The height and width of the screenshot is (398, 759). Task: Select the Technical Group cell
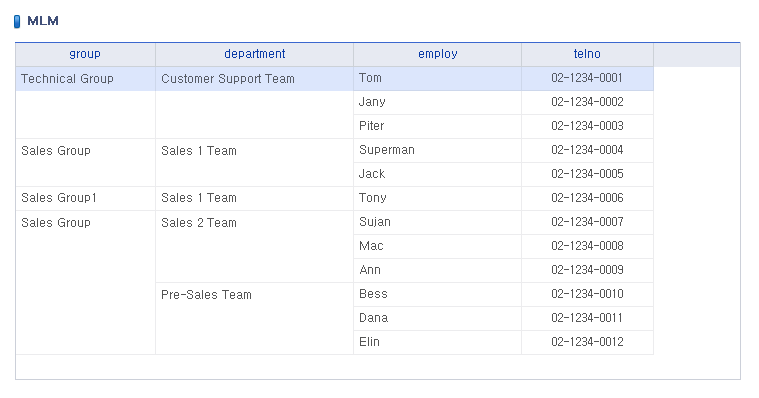click(x=86, y=78)
